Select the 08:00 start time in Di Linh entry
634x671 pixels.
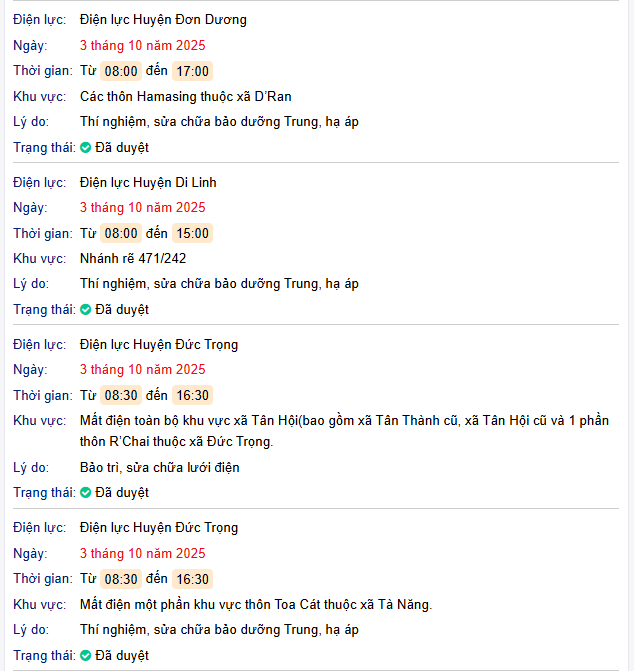pos(121,233)
